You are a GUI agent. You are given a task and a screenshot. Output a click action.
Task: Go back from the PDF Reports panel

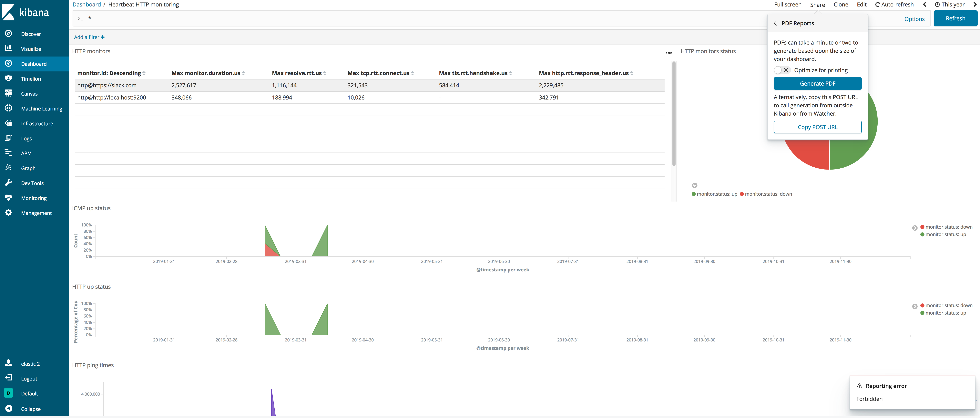(x=776, y=23)
